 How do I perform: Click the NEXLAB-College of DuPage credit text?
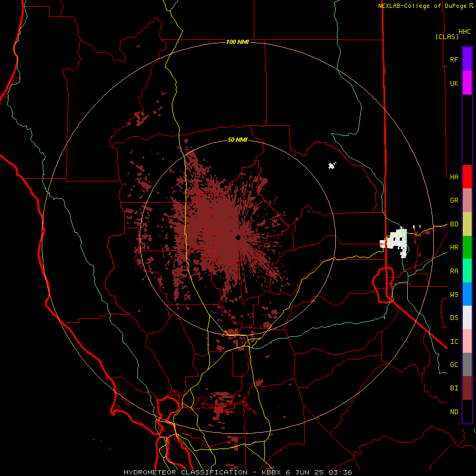[x=422, y=6]
